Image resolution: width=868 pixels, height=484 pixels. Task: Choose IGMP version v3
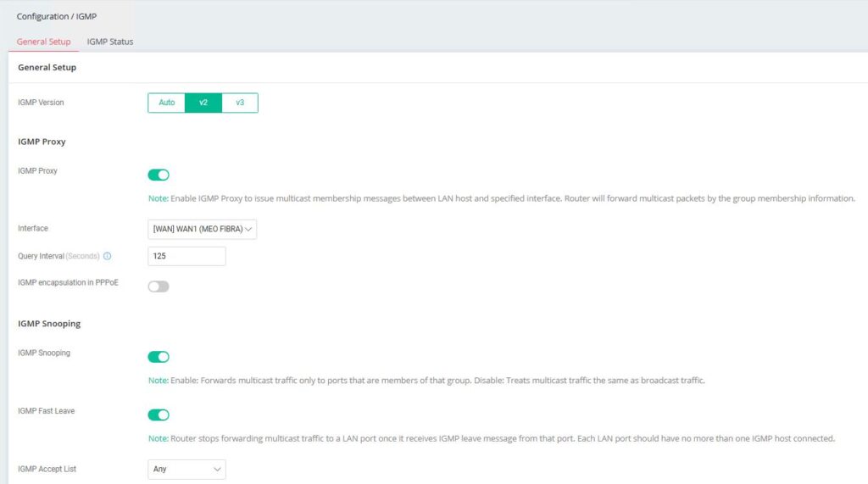240,103
